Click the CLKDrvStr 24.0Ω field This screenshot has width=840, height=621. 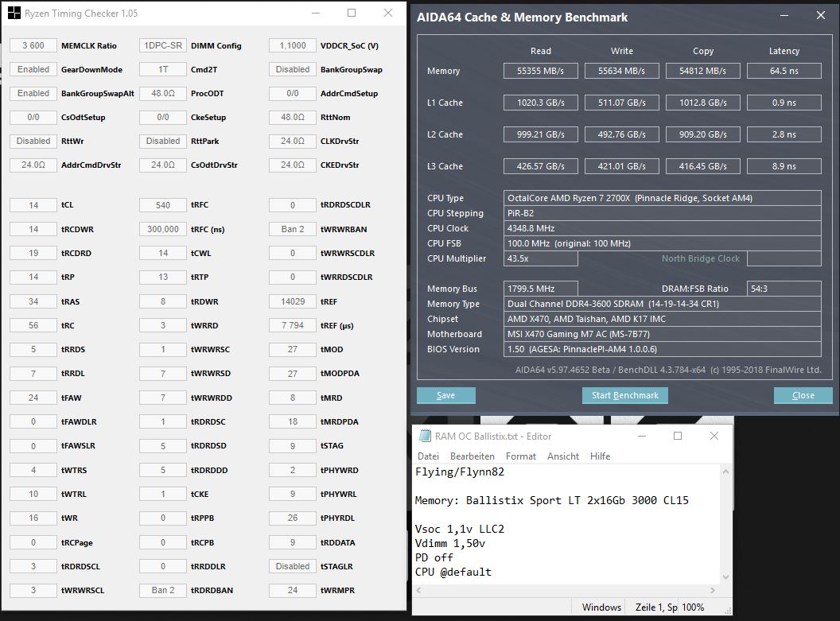coord(293,141)
